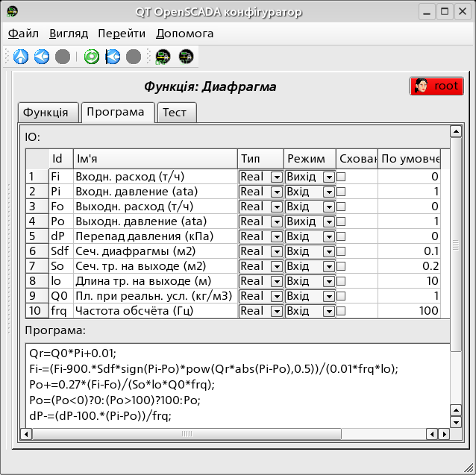
Task: Click the last station icon in toolbar
Action: [x=186, y=57]
